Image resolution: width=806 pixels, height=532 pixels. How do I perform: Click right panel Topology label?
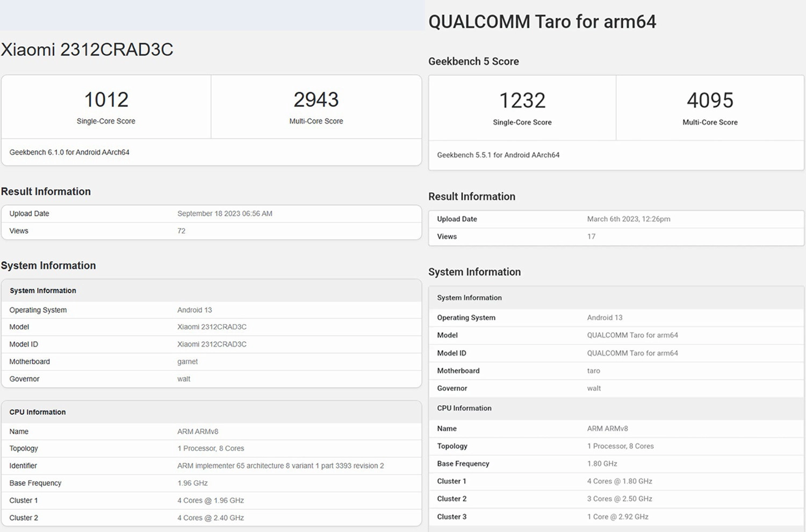pos(452,446)
